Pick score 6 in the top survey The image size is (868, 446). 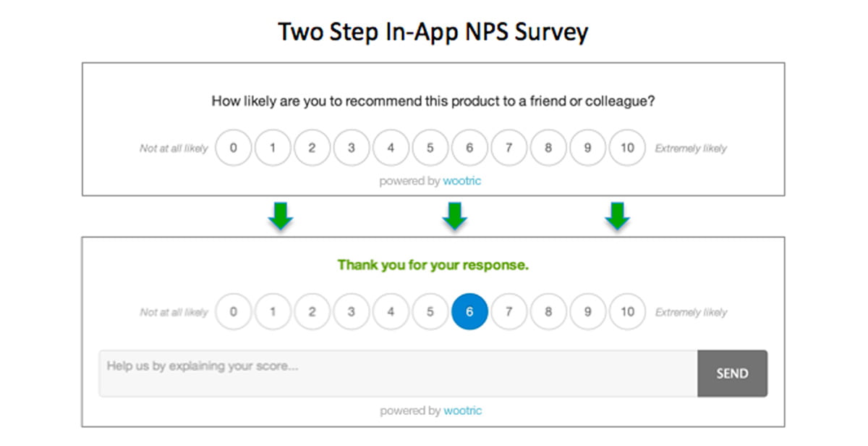pyautogui.click(x=469, y=148)
